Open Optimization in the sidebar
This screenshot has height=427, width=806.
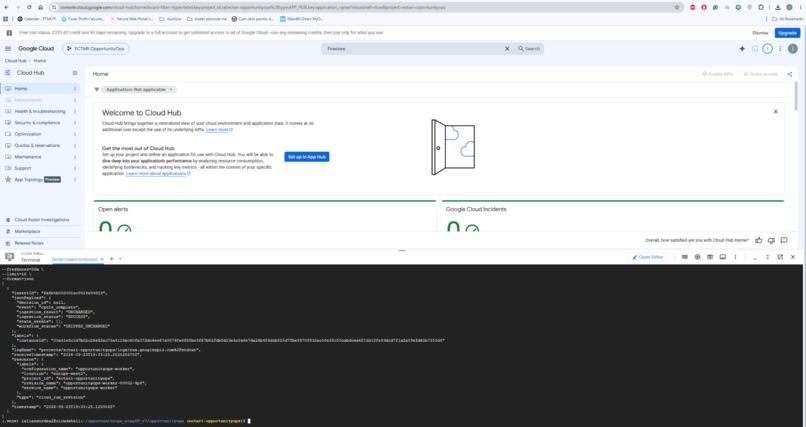tap(40, 134)
